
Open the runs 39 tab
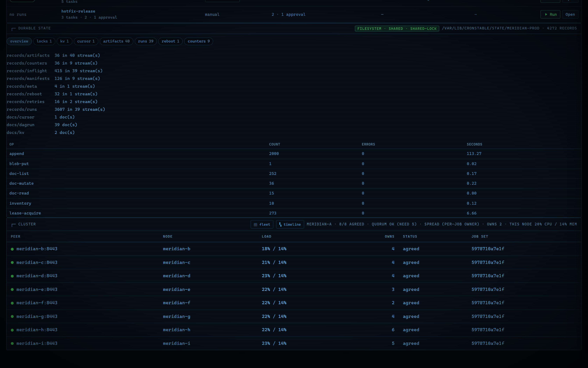[146, 41]
